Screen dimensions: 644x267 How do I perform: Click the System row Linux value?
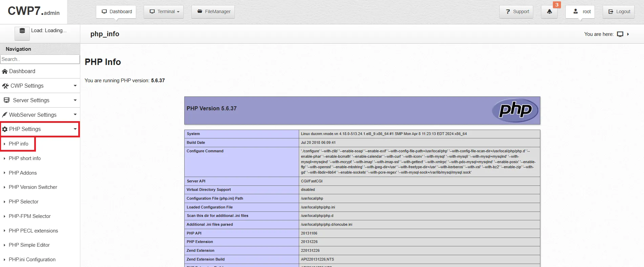(x=384, y=134)
